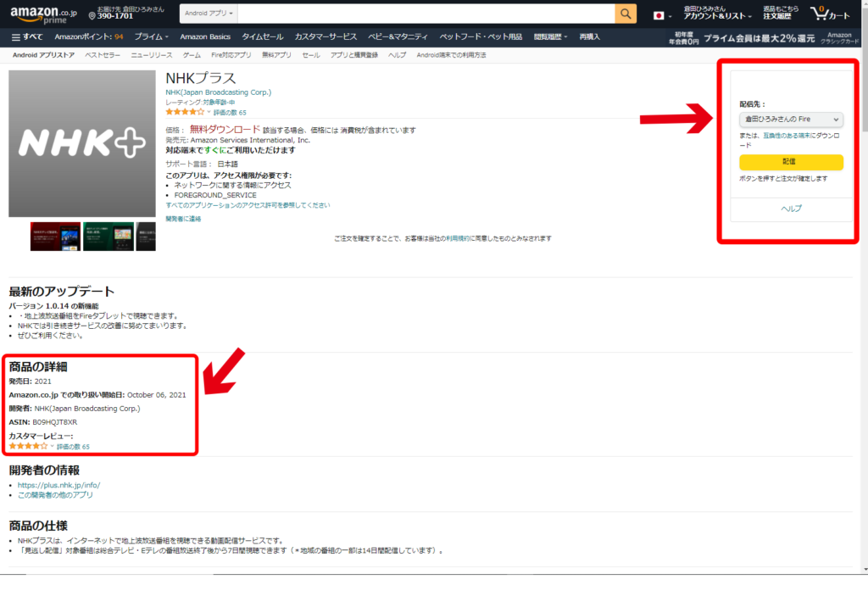The width and height of the screenshot is (868, 596).
Task: Click the star rating under カスタマーレビュー
Action: 28,446
